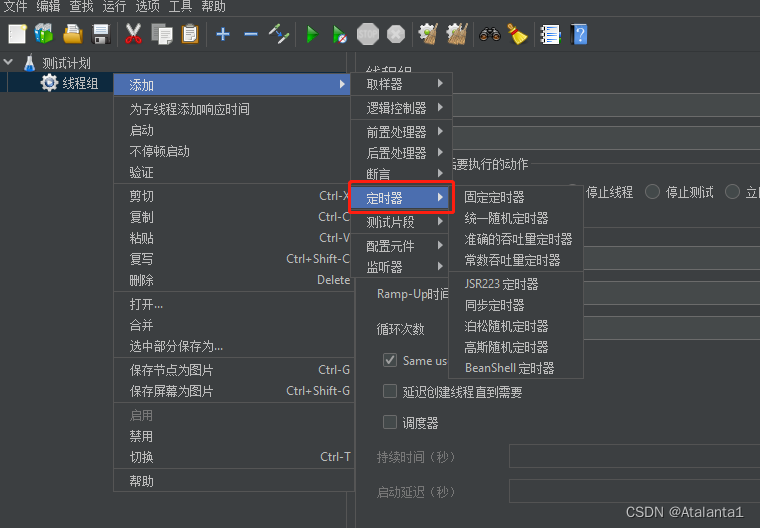The width and height of the screenshot is (760, 528).
Task: Click the broom Clear All icon
Action: [x=517, y=34]
